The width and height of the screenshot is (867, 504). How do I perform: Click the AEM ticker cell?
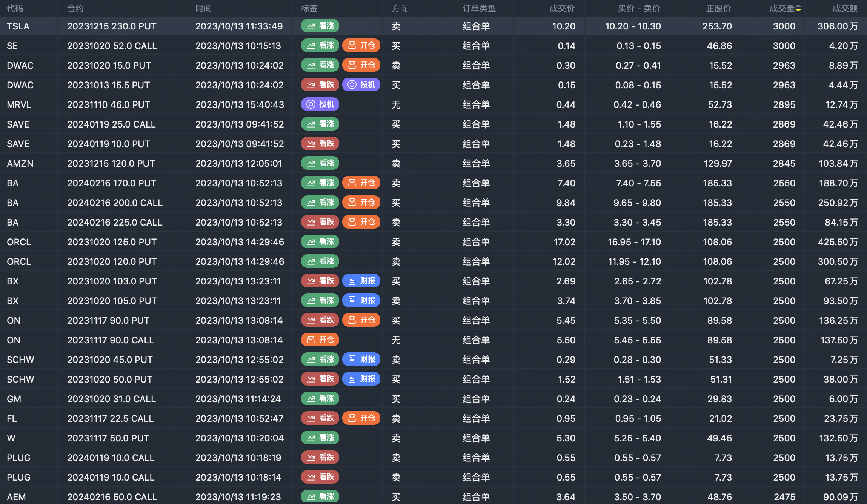coord(16,497)
